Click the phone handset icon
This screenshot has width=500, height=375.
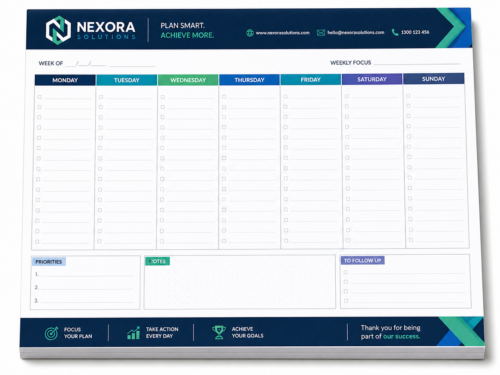point(395,32)
